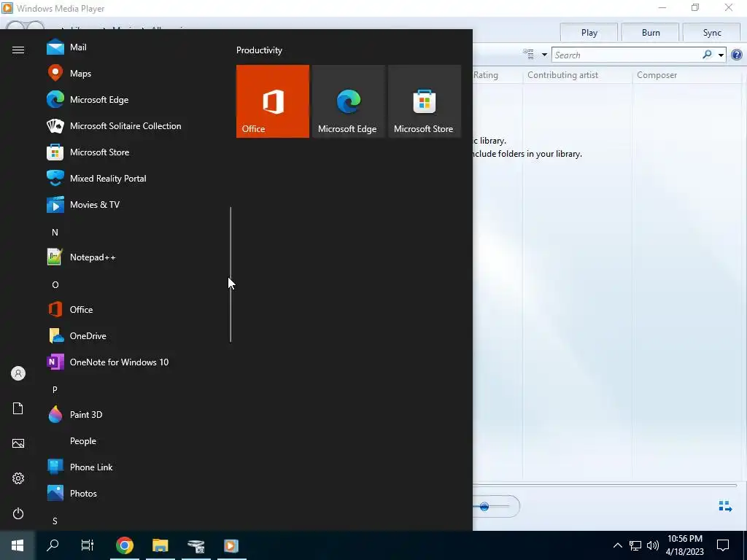Click the network icon in system tray
This screenshot has height=560, width=747.
pos(635,545)
